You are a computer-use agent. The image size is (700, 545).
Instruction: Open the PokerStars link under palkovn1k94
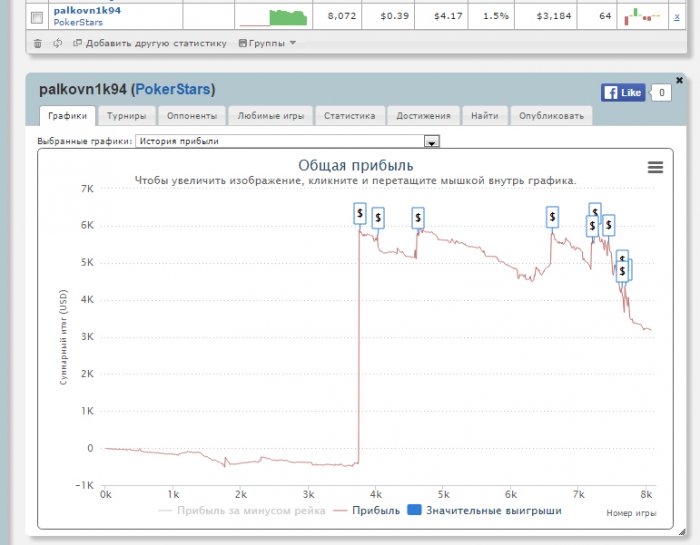[x=78, y=22]
